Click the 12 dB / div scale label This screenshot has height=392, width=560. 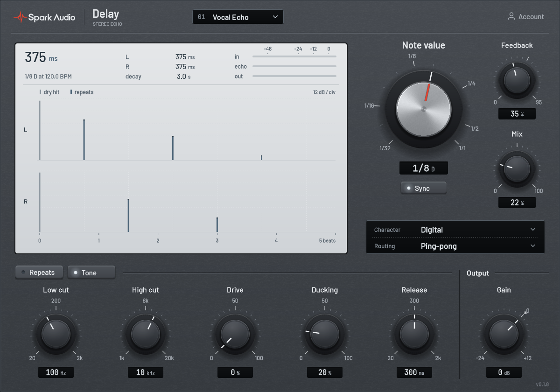324,92
